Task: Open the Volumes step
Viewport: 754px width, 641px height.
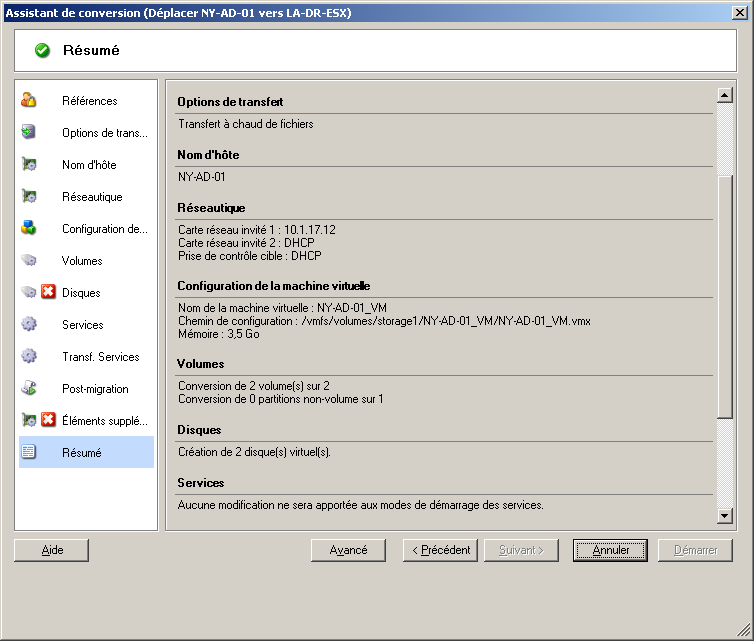Action: [82, 261]
